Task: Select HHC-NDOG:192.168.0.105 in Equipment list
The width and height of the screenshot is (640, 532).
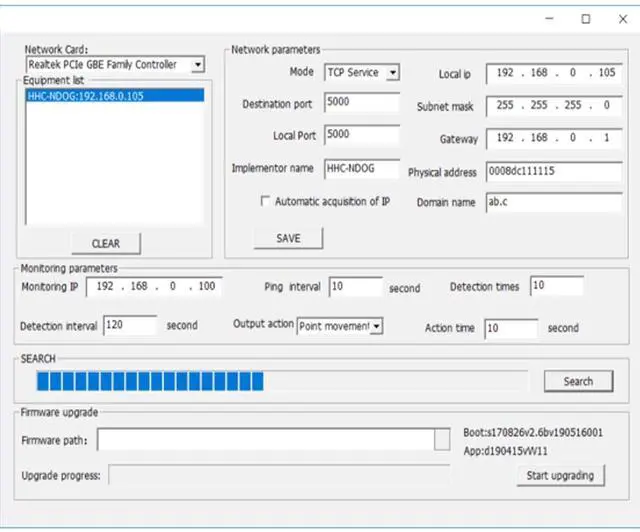Action: pyautogui.click(x=115, y=96)
